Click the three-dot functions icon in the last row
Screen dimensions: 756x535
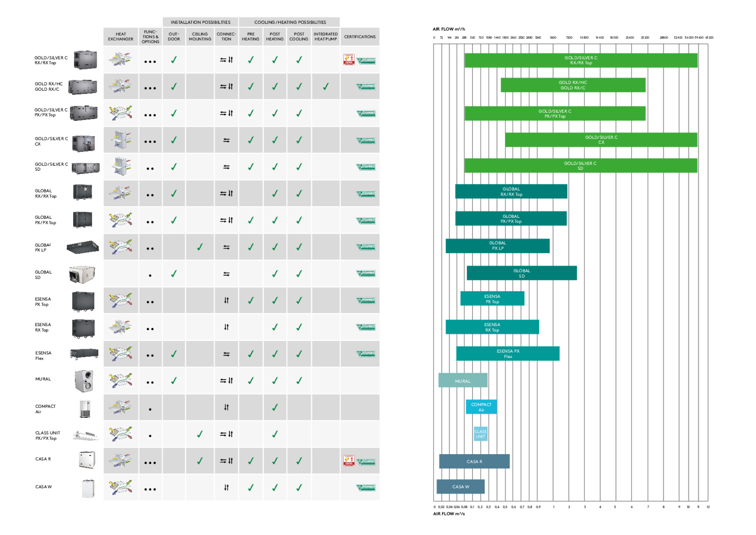coord(150,489)
